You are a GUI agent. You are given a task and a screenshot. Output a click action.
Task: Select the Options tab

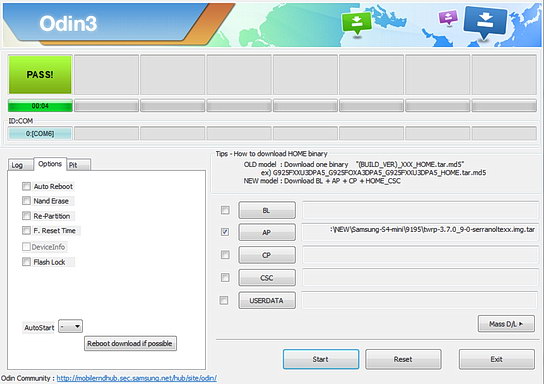50,164
